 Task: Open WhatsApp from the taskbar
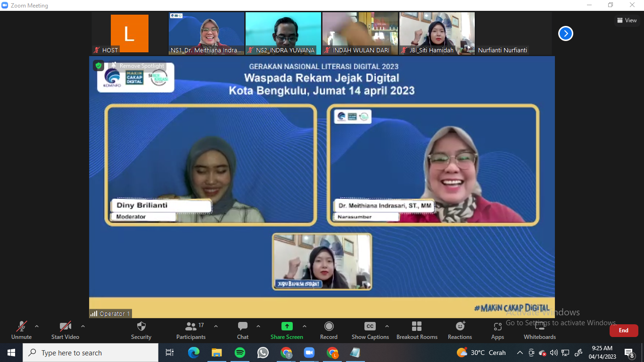click(263, 353)
